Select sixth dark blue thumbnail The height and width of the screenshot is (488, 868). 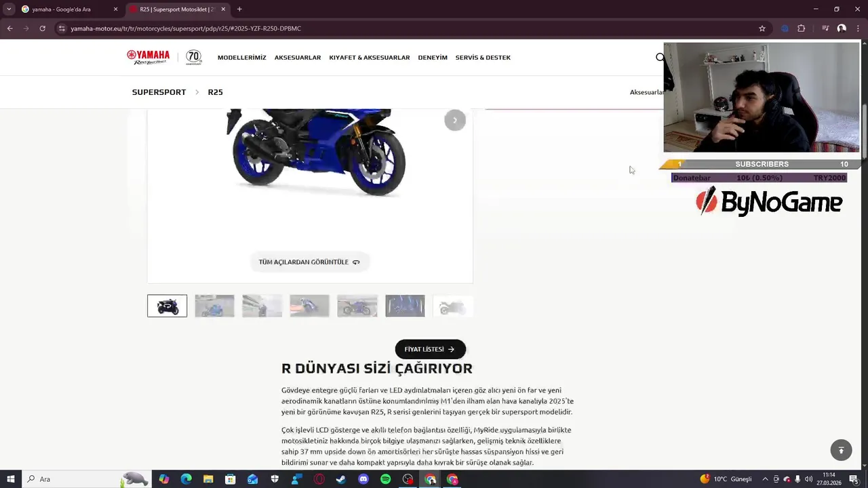pos(405,306)
